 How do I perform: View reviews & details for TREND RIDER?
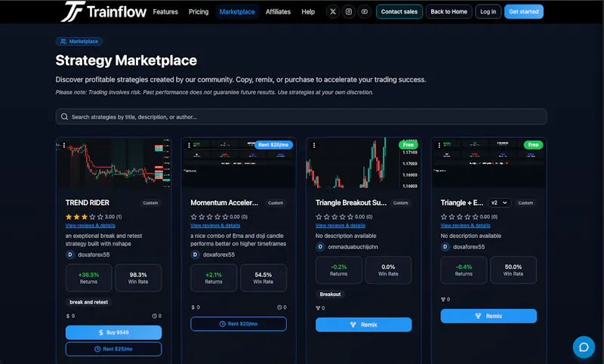pyautogui.click(x=90, y=225)
